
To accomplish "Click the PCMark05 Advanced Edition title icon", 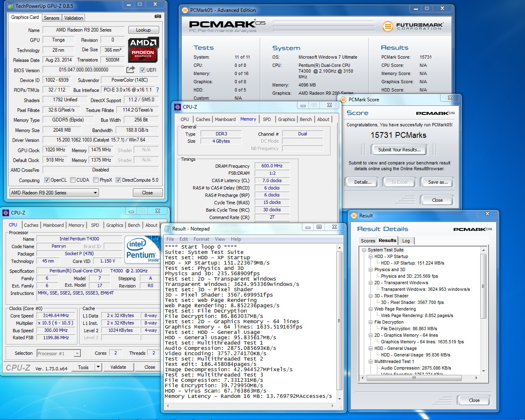I will [x=185, y=10].
